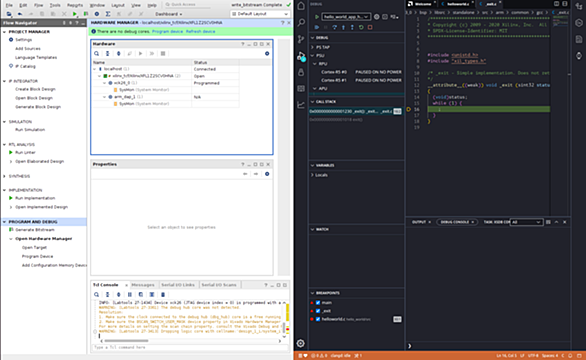Toggle the _exit breakpoint checkbox
This screenshot has width=586, height=360.
coord(318,311)
